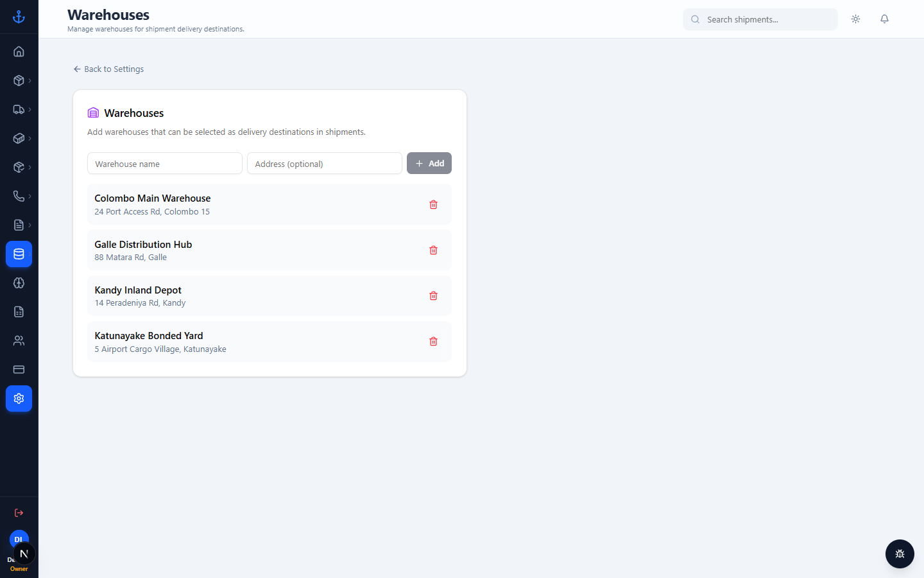Image resolution: width=924 pixels, height=578 pixels.
Task: Open the bug report button
Action: click(x=900, y=554)
